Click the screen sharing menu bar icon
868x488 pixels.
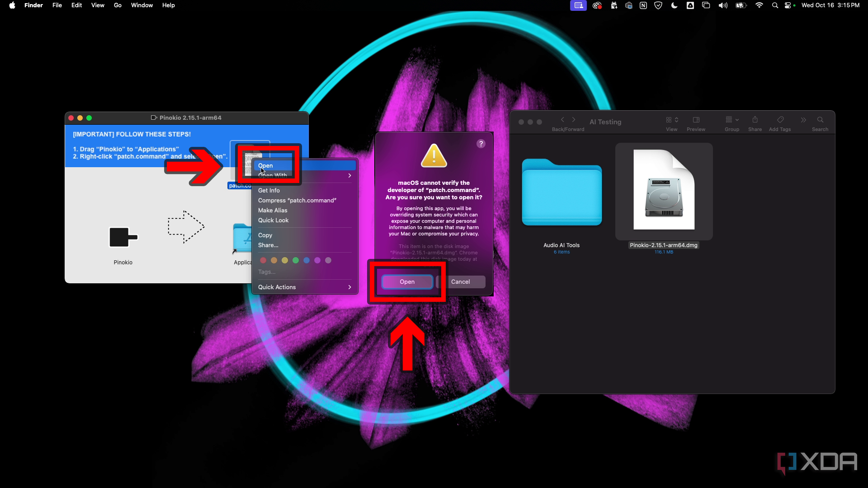(x=578, y=5)
